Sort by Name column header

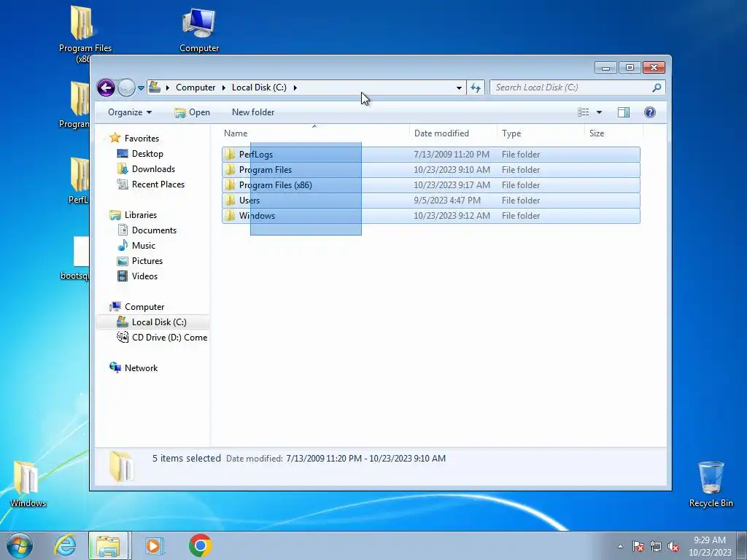pyautogui.click(x=314, y=133)
